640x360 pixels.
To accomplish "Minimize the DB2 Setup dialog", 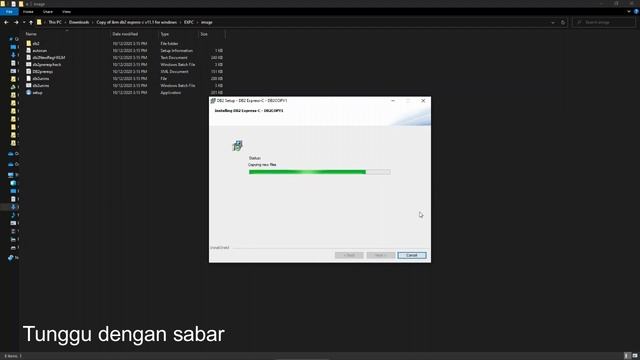I will pos(393,100).
